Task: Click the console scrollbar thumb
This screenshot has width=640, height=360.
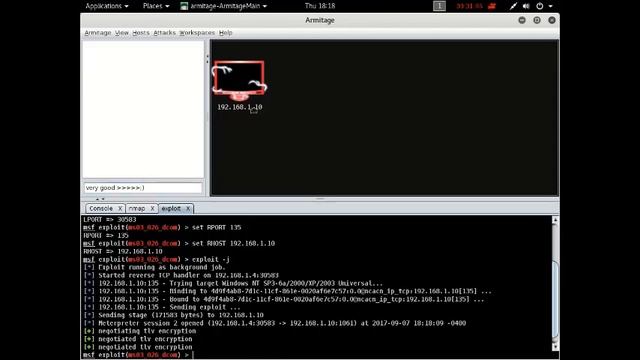Action: click(x=555, y=300)
